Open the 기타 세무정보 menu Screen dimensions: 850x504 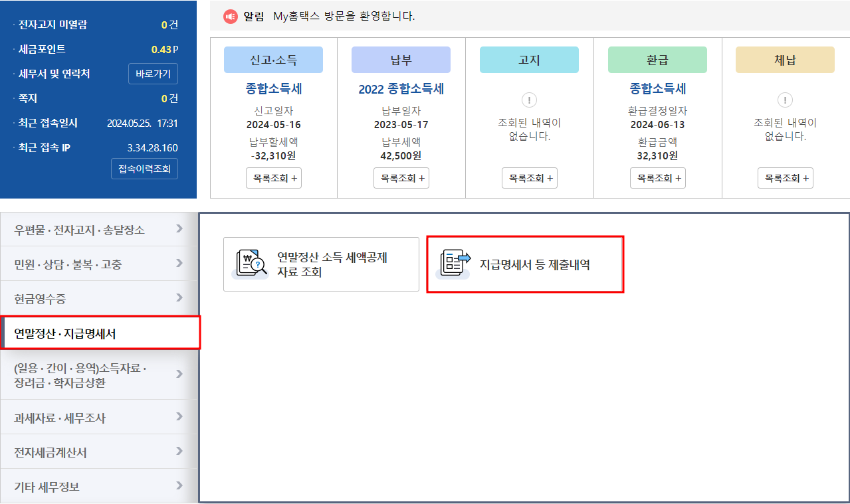(98, 485)
